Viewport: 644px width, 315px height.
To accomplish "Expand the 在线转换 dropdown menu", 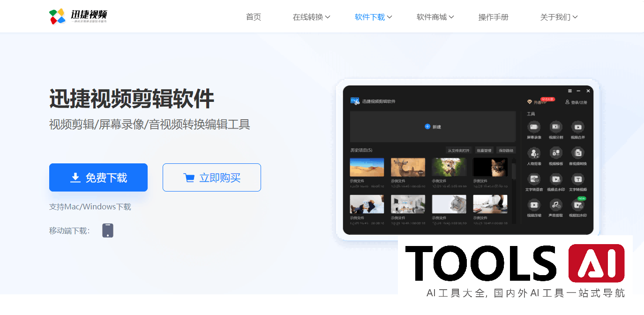I will pyautogui.click(x=311, y=17).
